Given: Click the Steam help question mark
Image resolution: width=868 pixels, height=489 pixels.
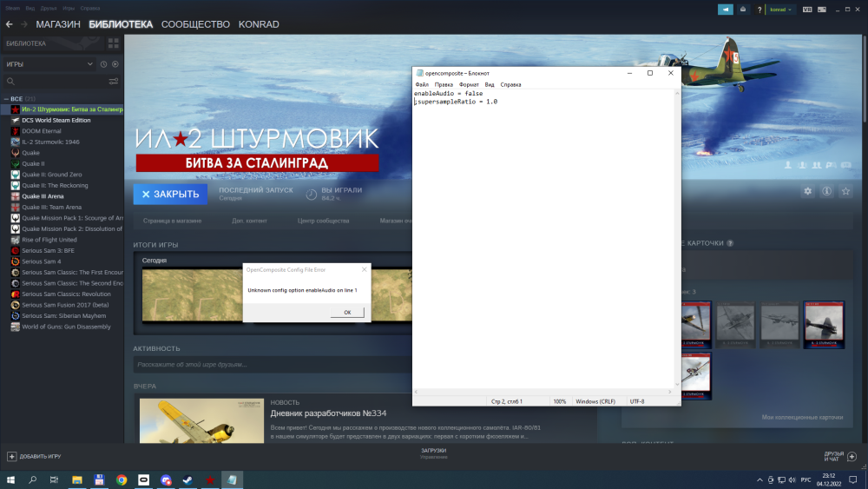Looking at the screenshot, I should (759, 10).
